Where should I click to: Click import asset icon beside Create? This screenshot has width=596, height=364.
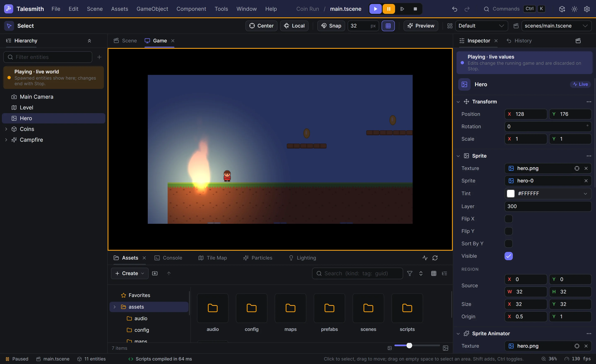pos(155,273)
